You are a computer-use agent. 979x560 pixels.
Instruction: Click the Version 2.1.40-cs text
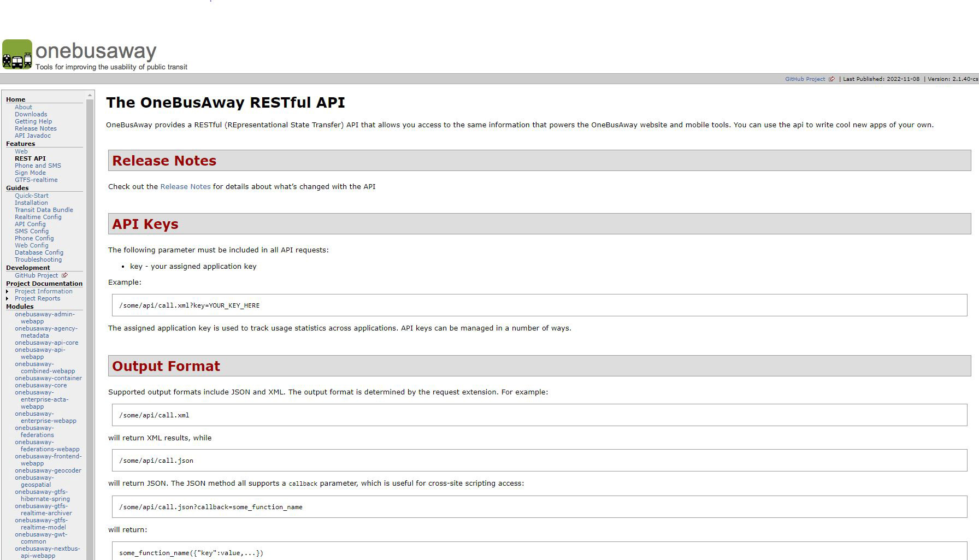pyautogui.click(x=953, y=79)
